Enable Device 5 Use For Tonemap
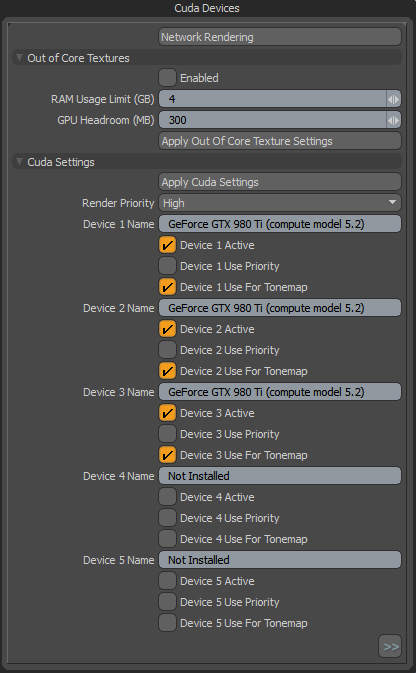Screen dimensions: 416x673 tap(167, 623)
